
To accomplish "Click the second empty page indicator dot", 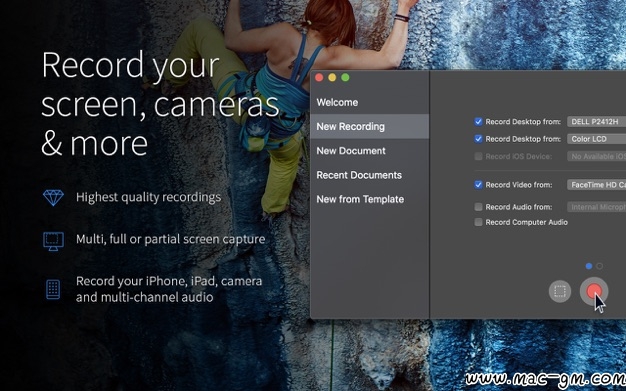I will (599, 266).
